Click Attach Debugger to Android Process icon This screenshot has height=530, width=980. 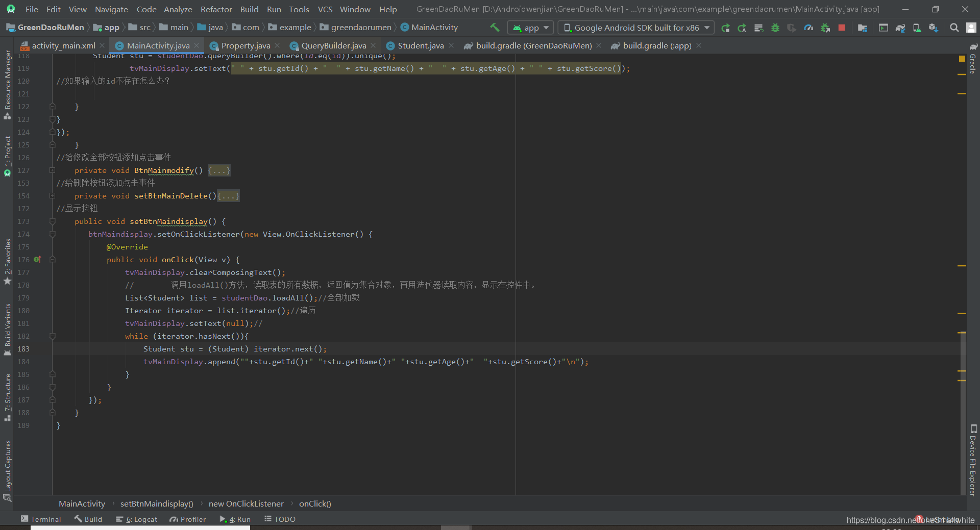coord(825,28)
